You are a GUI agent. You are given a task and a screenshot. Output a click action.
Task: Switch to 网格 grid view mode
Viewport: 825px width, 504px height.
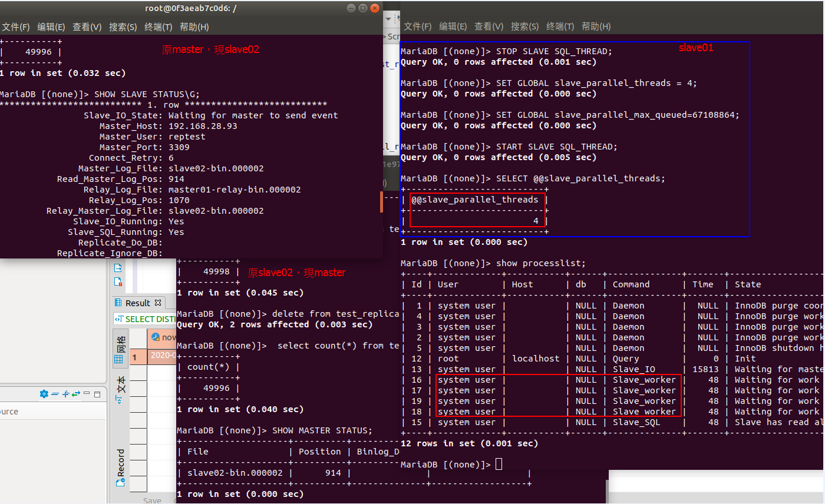click(x=120, y=349)
